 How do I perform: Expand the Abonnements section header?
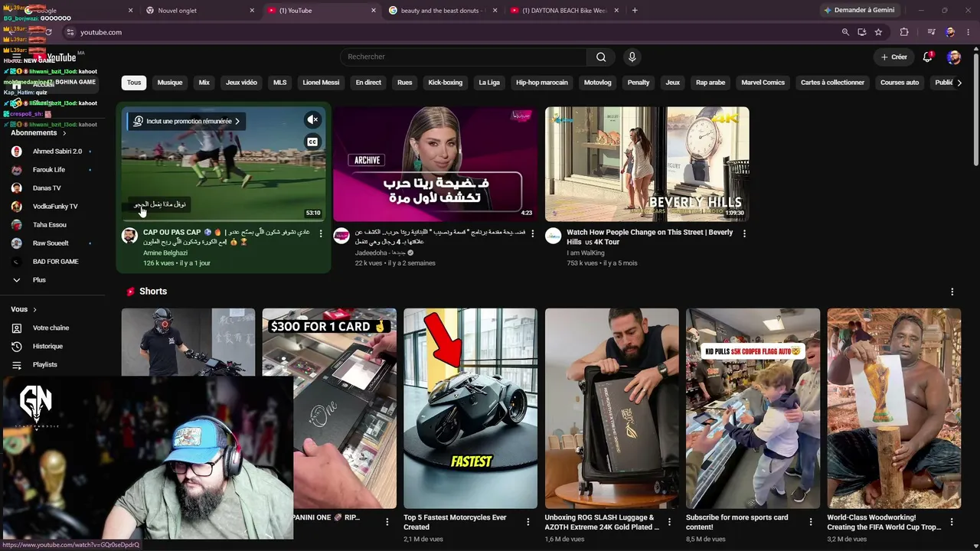39,133
